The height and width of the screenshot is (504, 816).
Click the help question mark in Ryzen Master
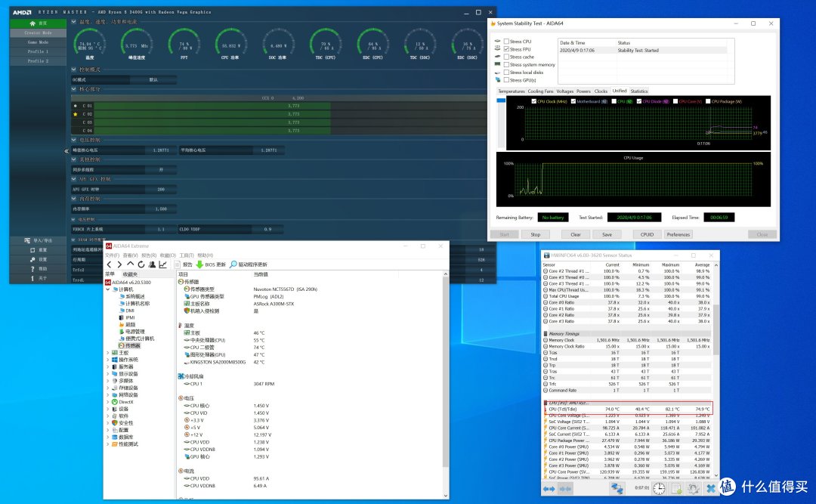click(x=32, y=269)
